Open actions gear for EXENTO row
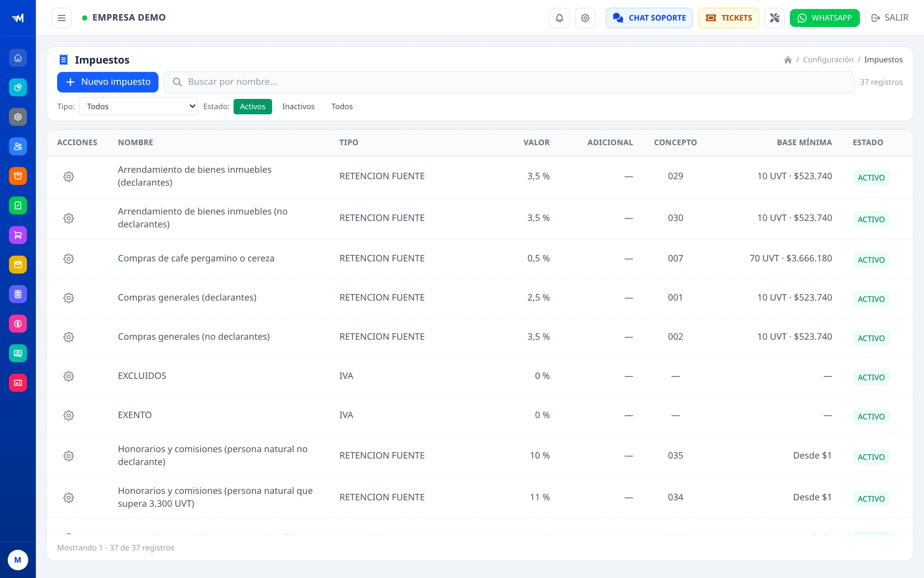 tap(69, 415)
